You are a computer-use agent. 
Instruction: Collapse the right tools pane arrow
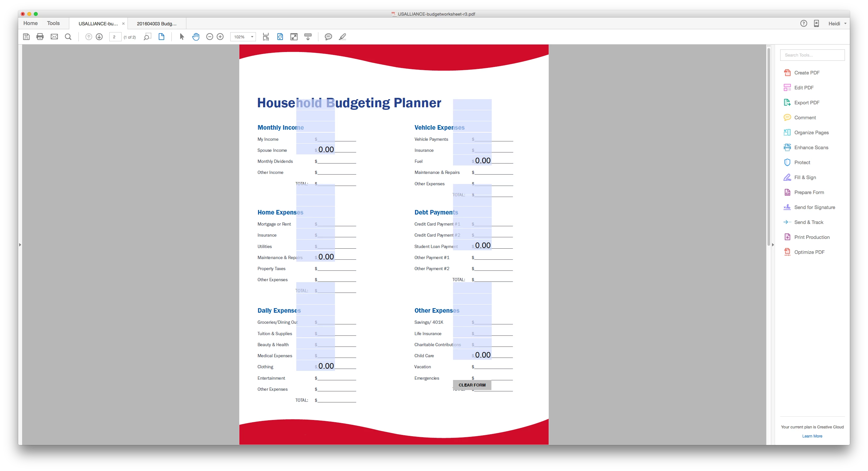pyautogui.click(x=773, y=245)
